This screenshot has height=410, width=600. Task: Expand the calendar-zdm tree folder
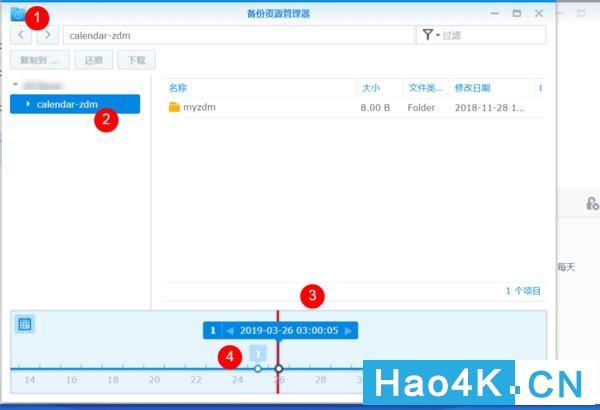28,104
